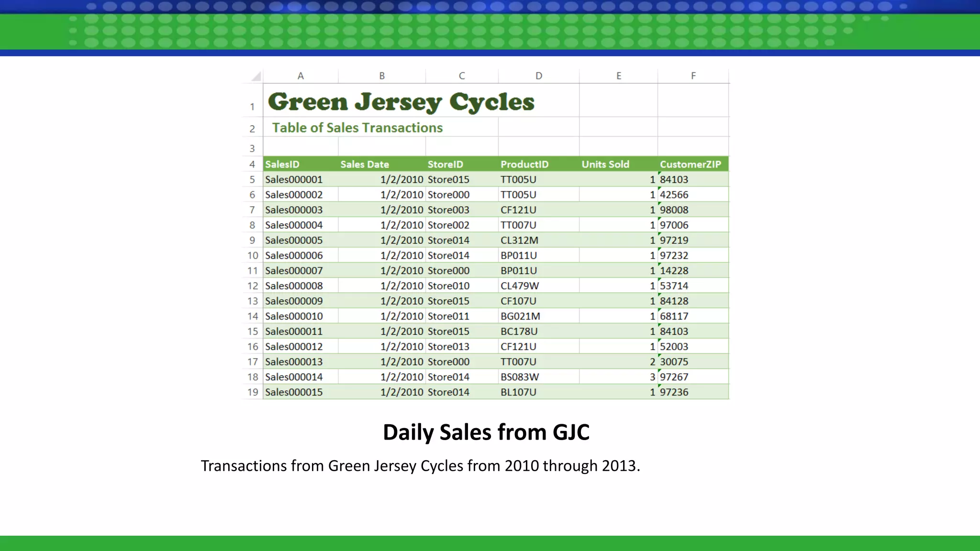This screenshot has height=551, width=980.
Task: Click the Units Sold header cell
Action: click(x=605, y=165)
